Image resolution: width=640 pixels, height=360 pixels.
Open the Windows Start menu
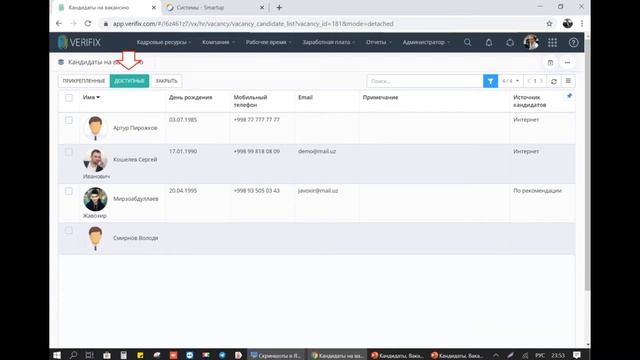point(57,355)
